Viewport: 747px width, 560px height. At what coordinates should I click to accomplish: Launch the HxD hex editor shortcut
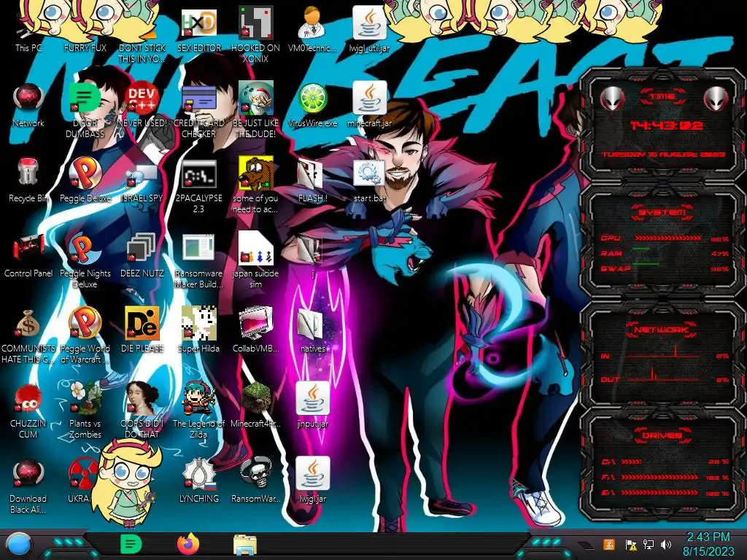click(x=199, y=29)
